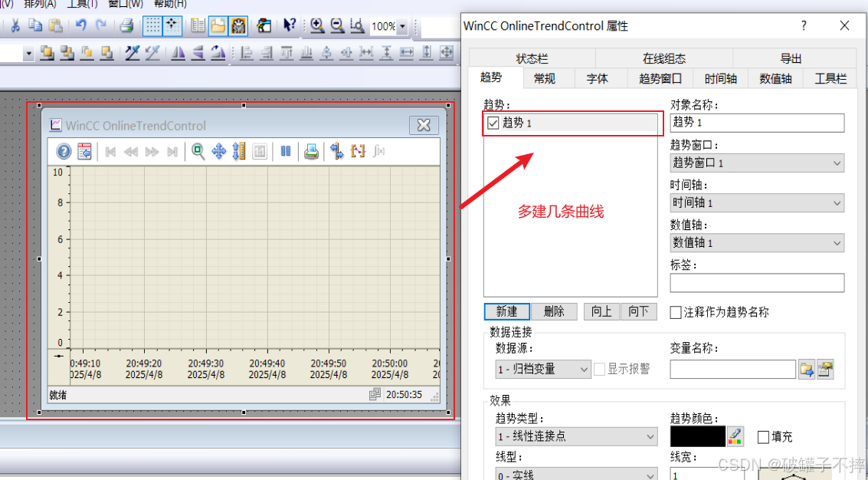The image size is (868, 480).
Task: Click the zoom value axis ruler icon
Action: click(238, 151)
